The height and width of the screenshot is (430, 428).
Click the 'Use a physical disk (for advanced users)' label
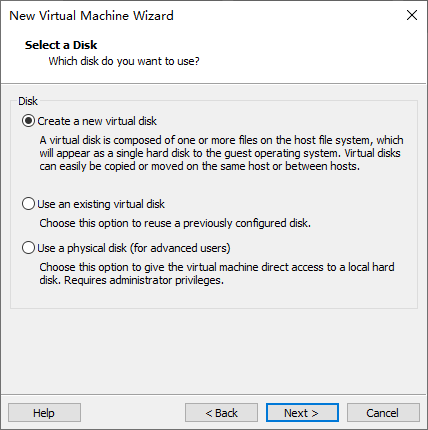(134, 248)
